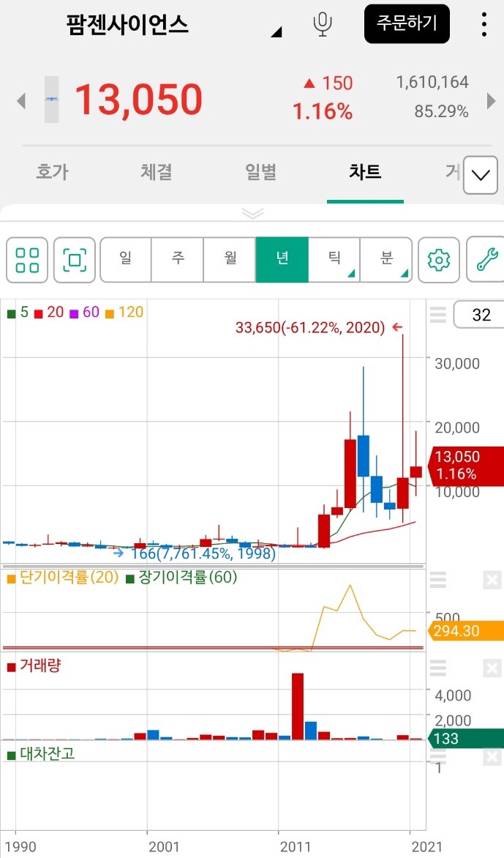The height and width of the screenshot is (858, 504).
Task: Tap the red 13,050 price axis tag
Action: [x=465, y=465]
